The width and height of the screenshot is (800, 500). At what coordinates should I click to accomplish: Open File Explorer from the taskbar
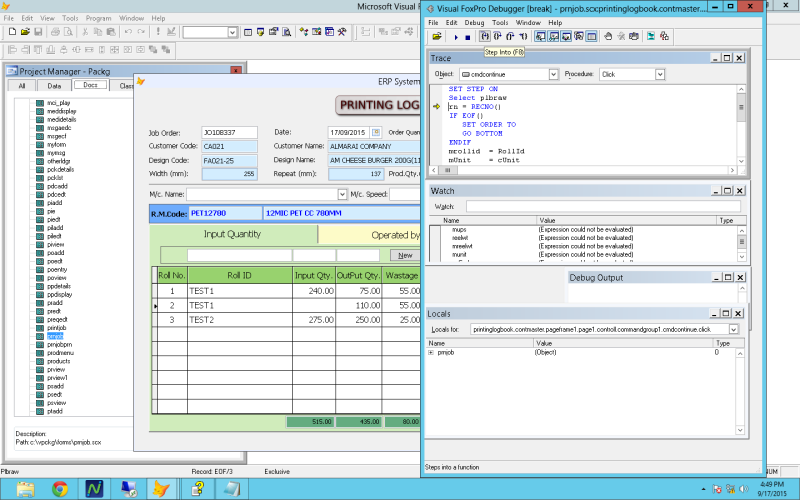[x=24, y=489]
